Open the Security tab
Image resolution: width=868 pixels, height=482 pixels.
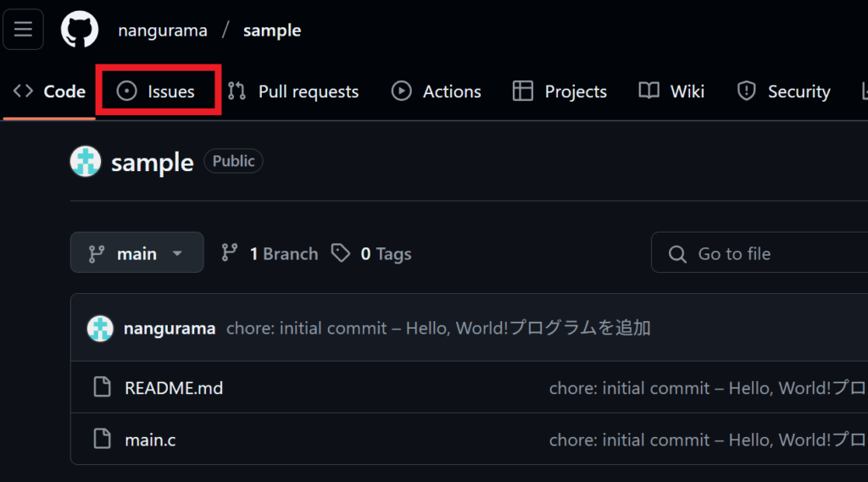pyautogui.click(x=784, y=91)
